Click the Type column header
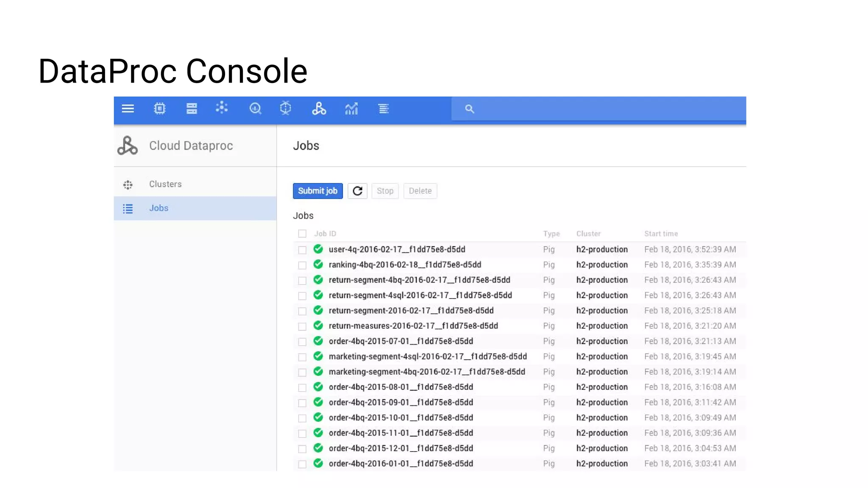Viewport: 868px width, 488px height. (x=551, y=234)
